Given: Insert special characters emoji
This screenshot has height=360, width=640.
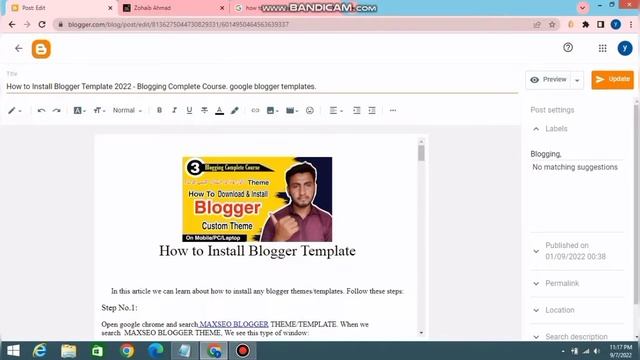Looking at the screenshot, I should (x=310, y=110).
